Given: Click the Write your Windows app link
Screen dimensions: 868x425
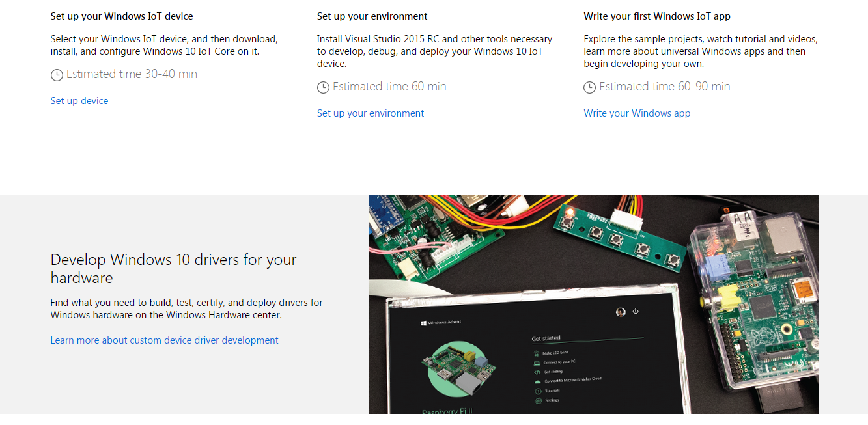Looking at the screenshot, I should click(636, 113).
